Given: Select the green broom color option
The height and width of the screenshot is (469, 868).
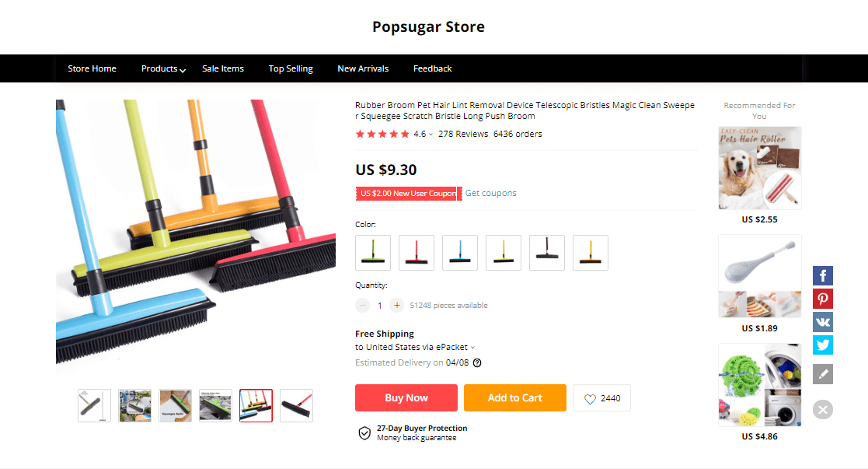Looking at the screenshot, I should click(x=373, y=253).
